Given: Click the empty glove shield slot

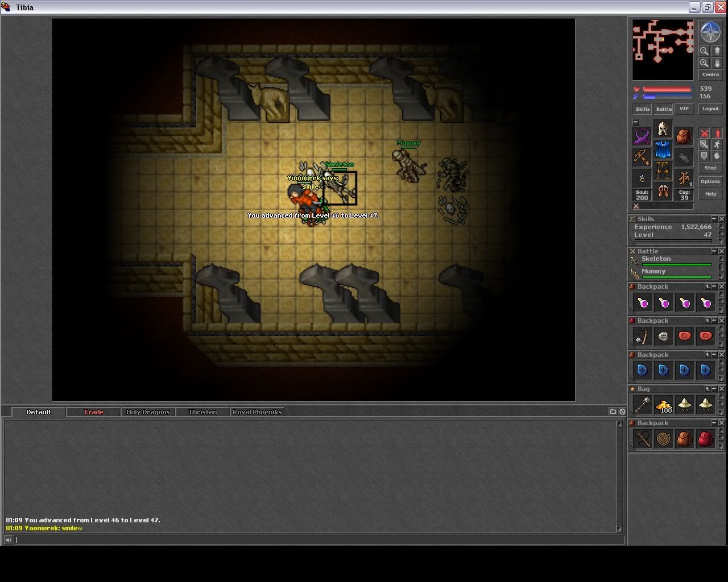Looking at the screenshot, I should click(x=684, y=157).
